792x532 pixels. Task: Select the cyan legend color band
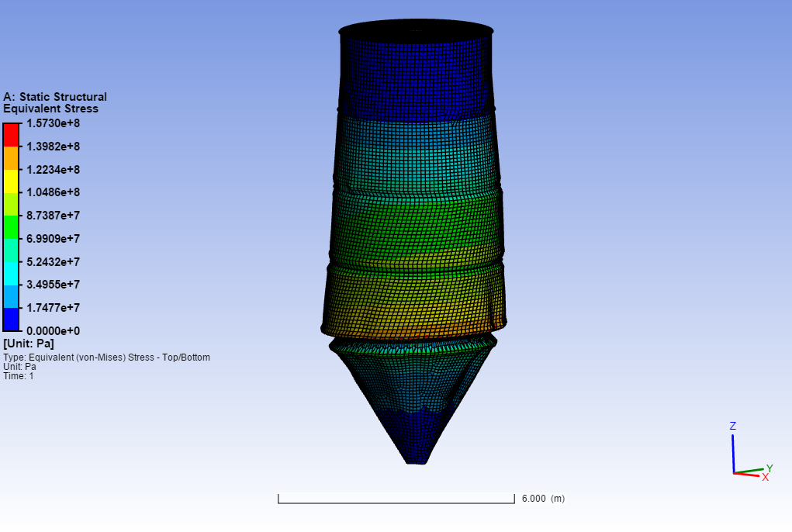tap(11, 273)
